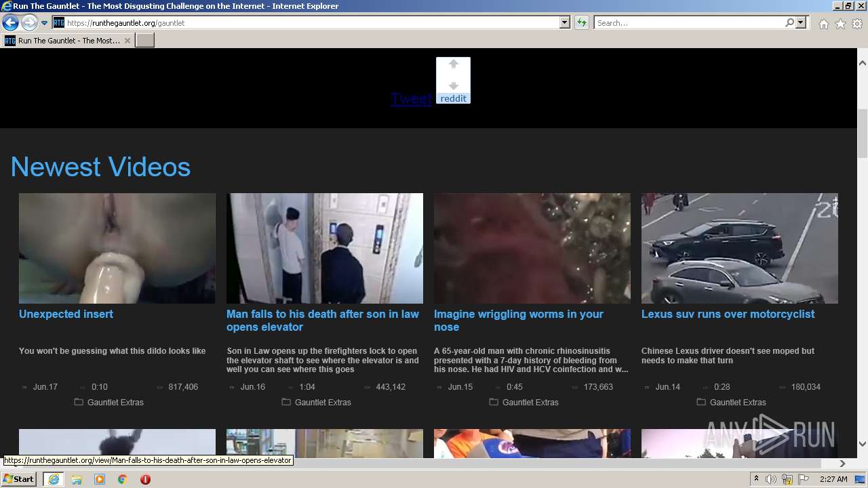
Task: Upvote with the reddit up arrow
Action: 454,64
